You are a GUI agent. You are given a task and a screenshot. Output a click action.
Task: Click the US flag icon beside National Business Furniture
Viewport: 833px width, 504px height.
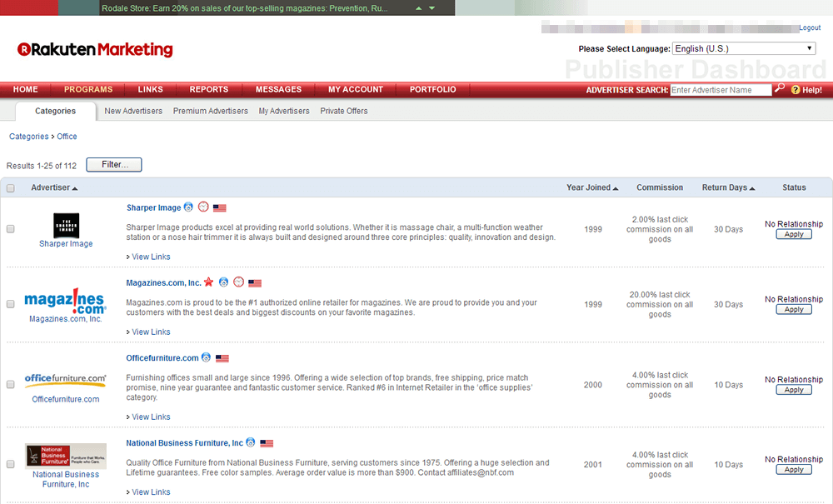(267, 443)
